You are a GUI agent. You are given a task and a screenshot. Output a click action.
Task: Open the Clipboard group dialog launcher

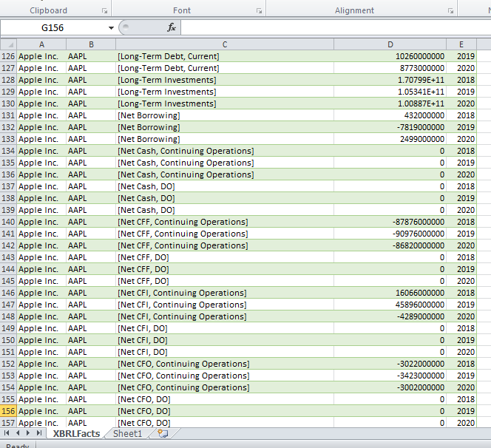[104, 11]
